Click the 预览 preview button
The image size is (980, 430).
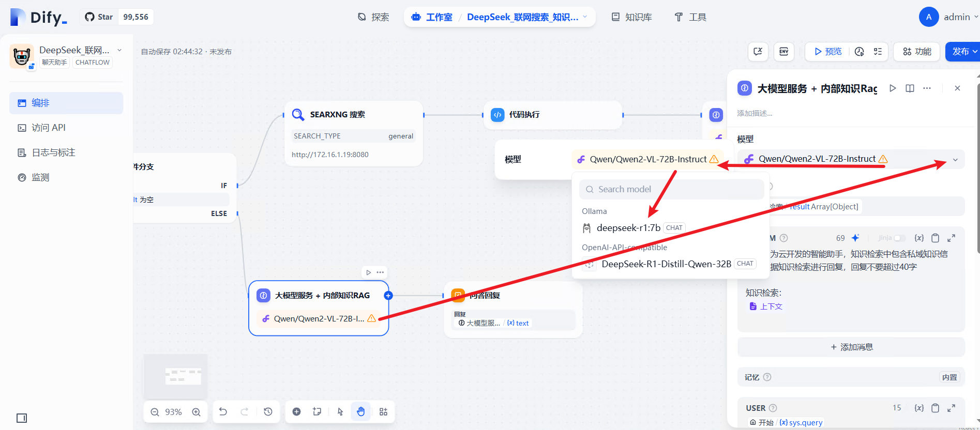click(x=828, y=52)
